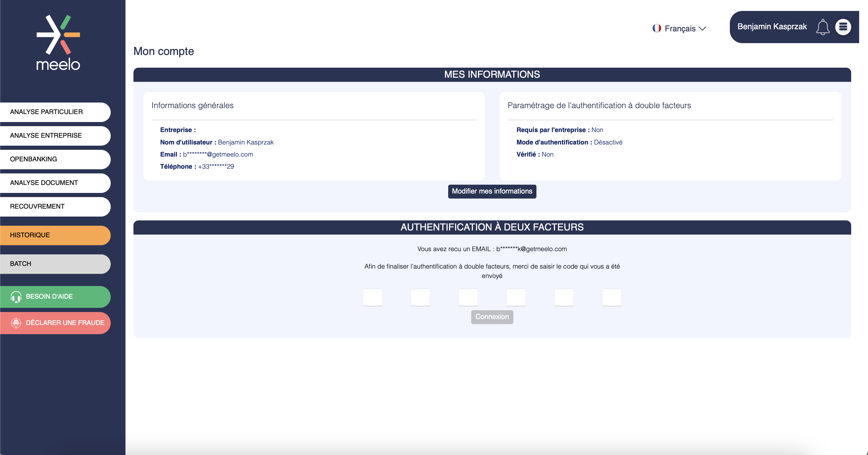Screen dimensions: 868x455
Task: Focus the fourth code digit box
Action: 516,297
